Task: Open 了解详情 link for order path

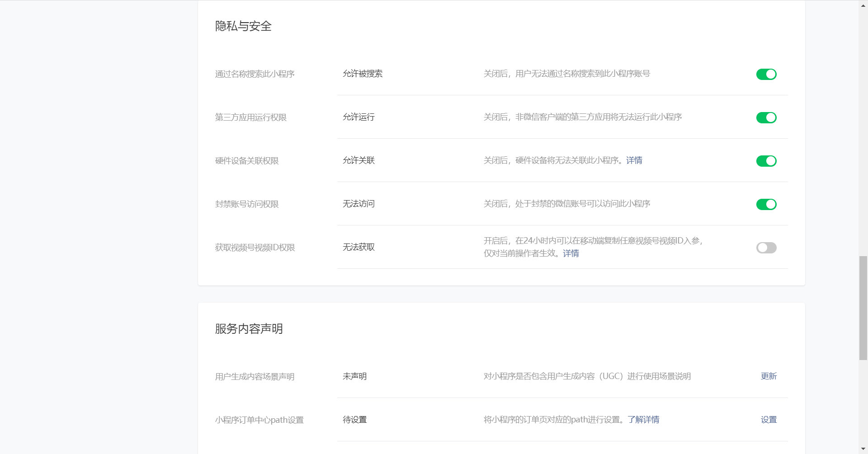Action: 643,420
